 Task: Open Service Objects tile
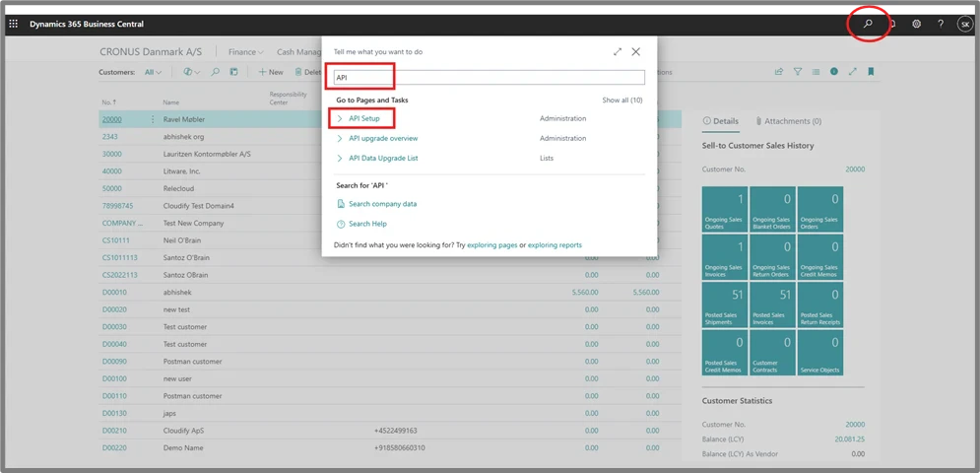coord(820,352)
